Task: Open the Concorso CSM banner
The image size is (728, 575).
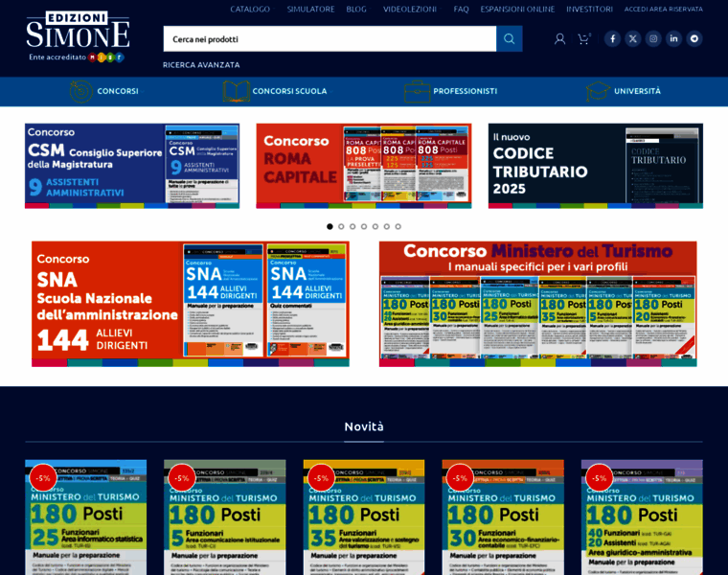Action: [x=132, y=166]
